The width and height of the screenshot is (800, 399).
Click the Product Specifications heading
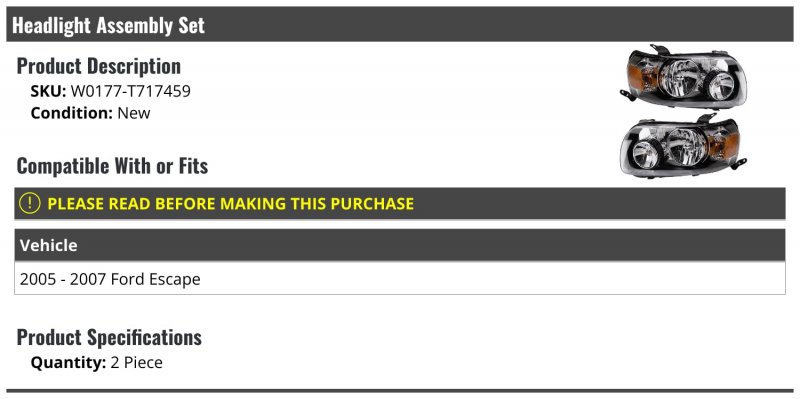click(109, 337)
